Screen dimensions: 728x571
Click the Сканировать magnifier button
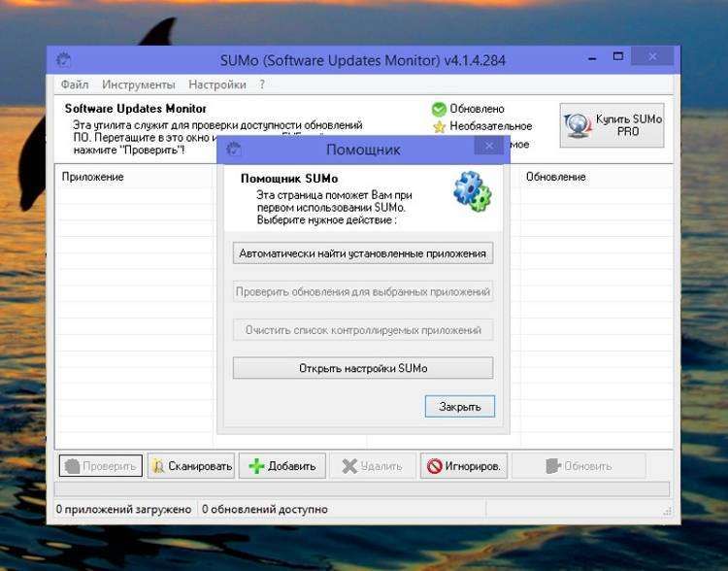pyautogui.click(x=191, y=466)
